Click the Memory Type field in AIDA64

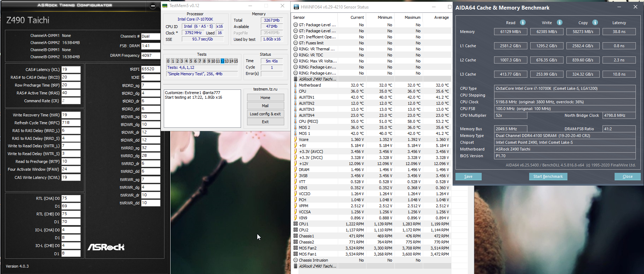565,136
